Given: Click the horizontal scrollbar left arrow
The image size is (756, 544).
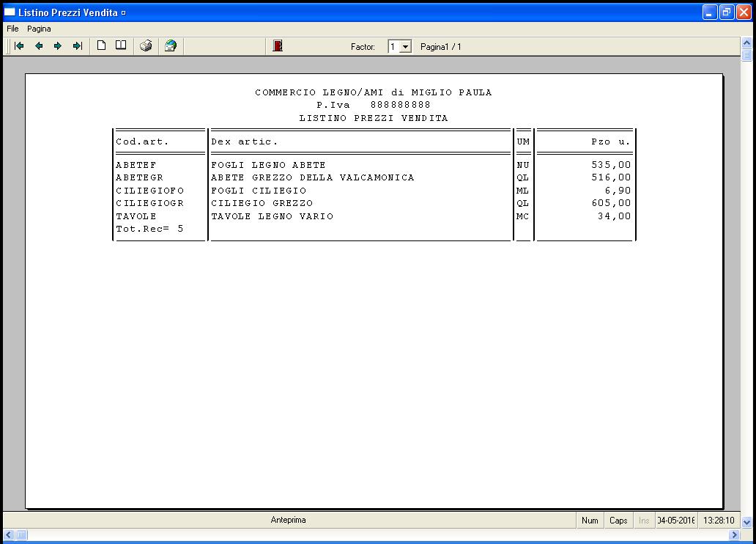Looking at the screenshot, I should 9,534.
